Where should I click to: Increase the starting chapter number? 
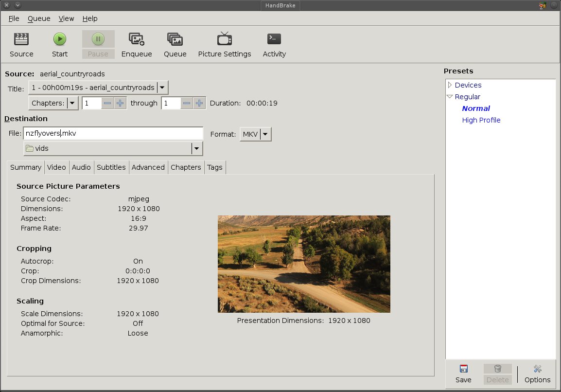[x=120, y=103]
